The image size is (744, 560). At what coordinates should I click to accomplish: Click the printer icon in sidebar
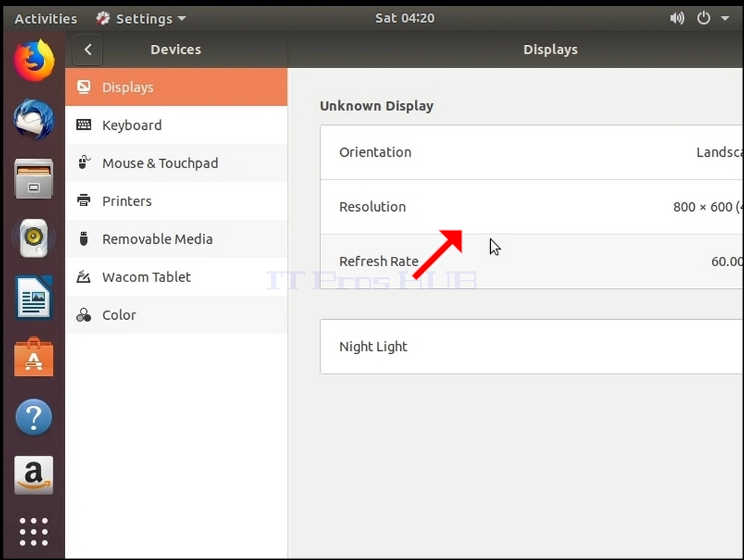83,201
